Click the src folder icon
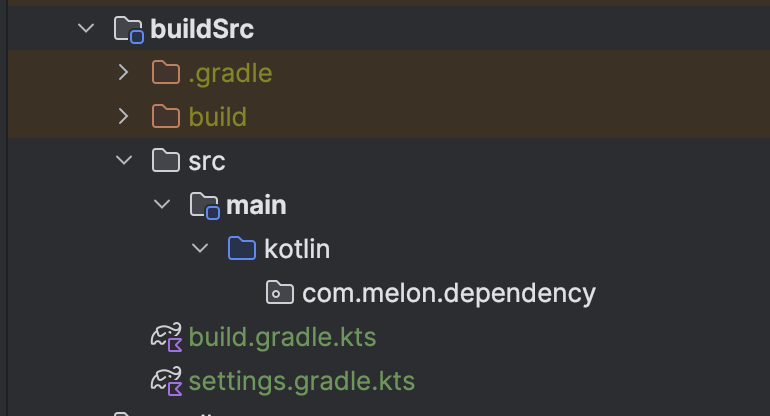Screen dimensions: 770x416 tap(166, 161)
